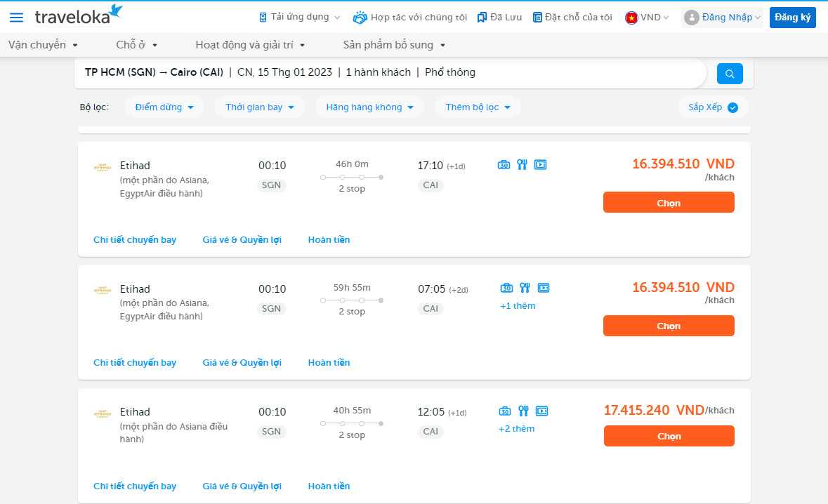Screen dimensions: 828x504
Task: Click entertainment icon on 46h 0m flight
Action: 540,165
